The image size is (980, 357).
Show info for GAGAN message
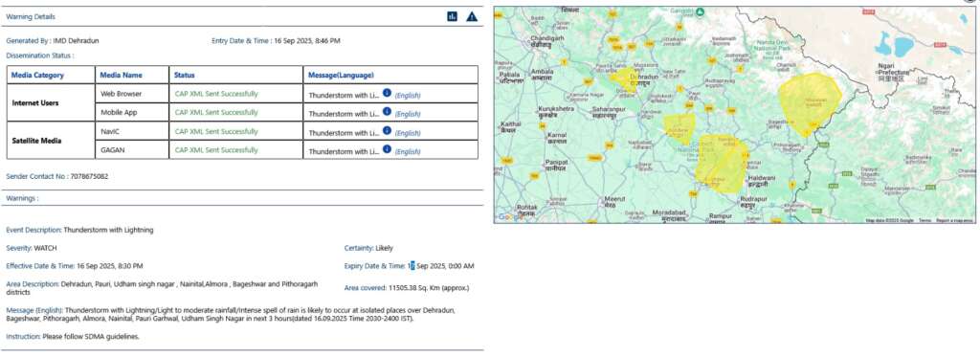(x=387, y=148)
